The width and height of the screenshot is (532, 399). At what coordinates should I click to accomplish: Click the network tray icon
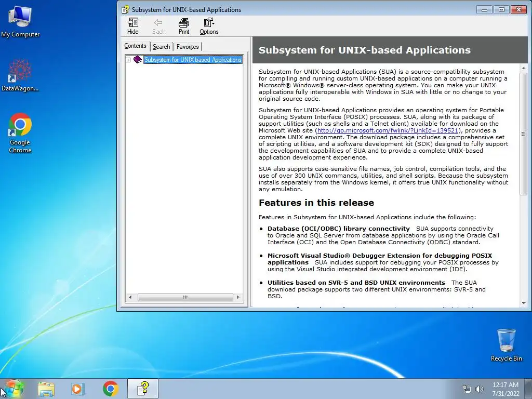[x=467, y=389]
